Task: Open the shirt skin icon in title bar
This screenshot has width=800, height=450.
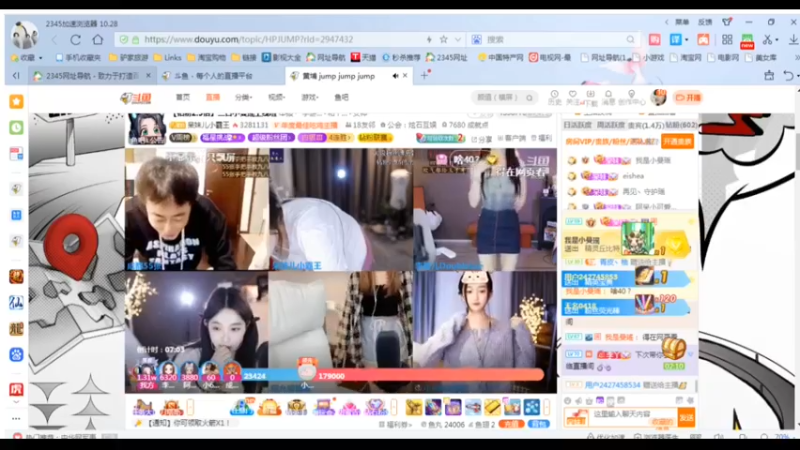Action: click(x=727, y=22)
